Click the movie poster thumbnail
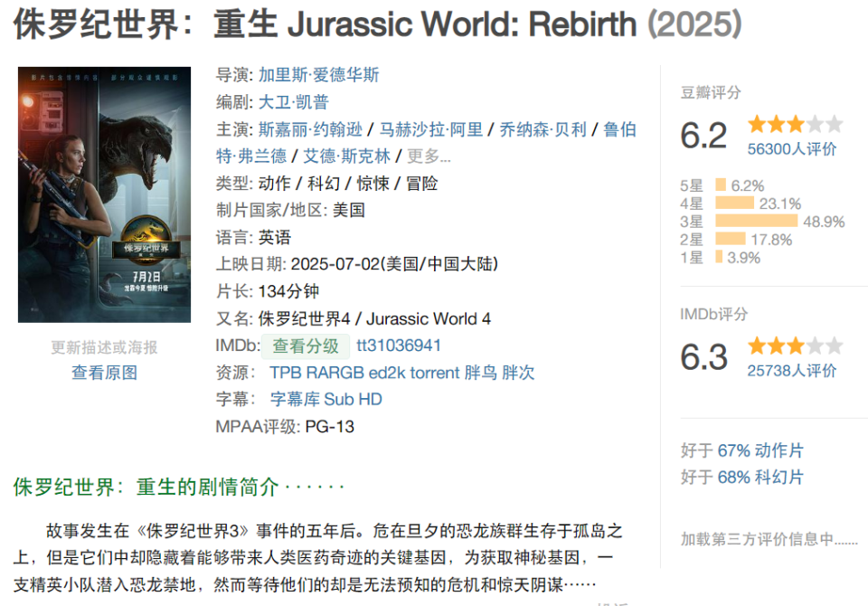Viewport: 868px width, 606px height. click(x=104, y=194)
